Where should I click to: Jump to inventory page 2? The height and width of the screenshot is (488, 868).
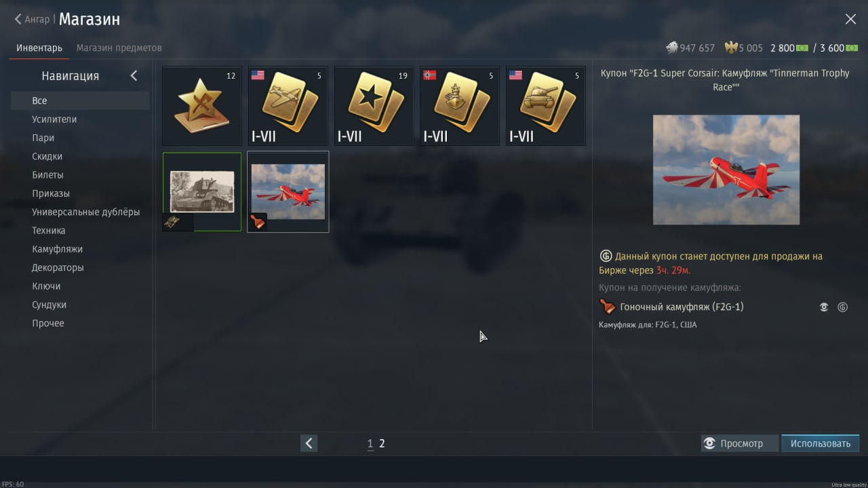click(x=382, y=443)
